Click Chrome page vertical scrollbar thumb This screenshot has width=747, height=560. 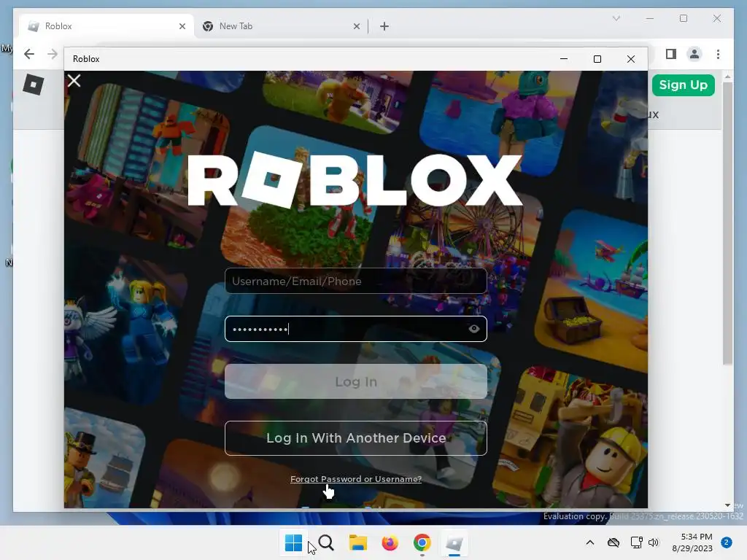pos(727,224)
